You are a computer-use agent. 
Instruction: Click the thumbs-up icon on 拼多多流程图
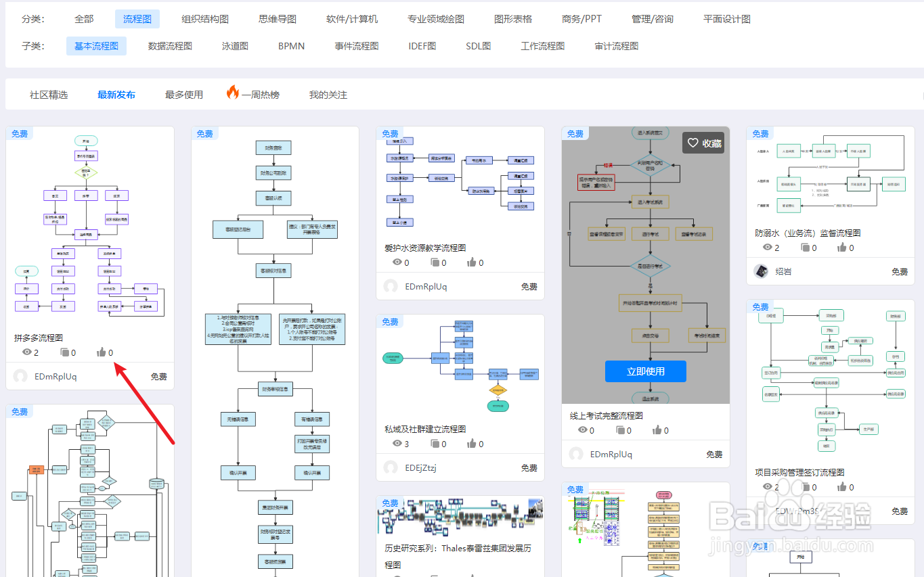102,352
